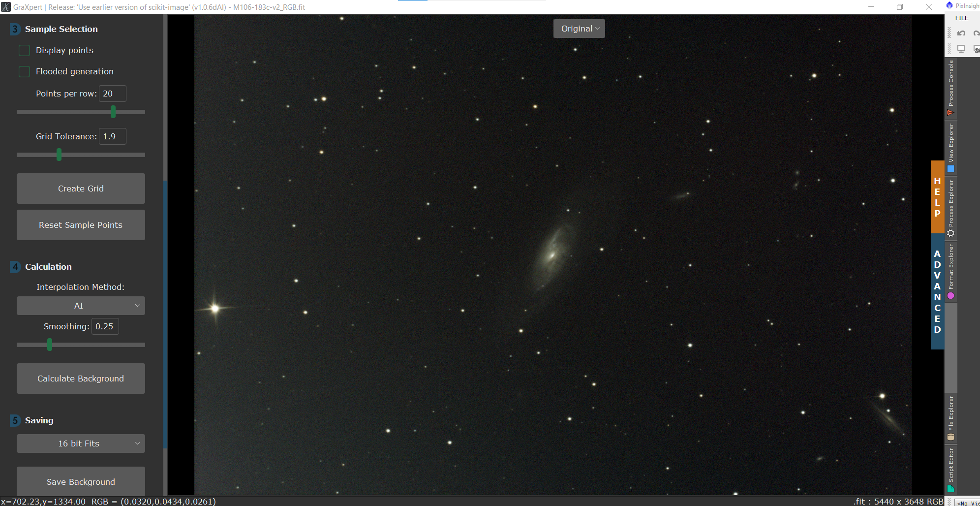
Task: Click the pixel coordinates and RGB status text
Action: pos(108,502)
